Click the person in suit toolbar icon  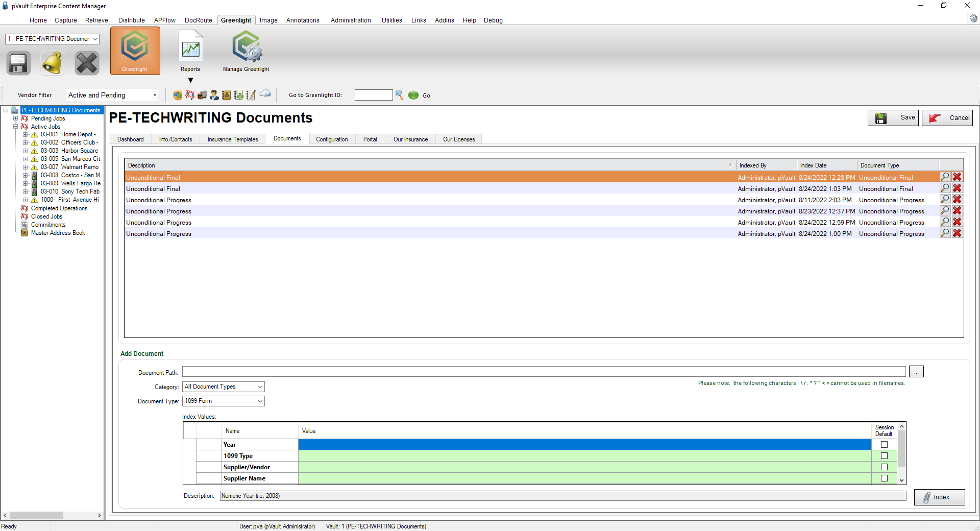click(214, 95)
